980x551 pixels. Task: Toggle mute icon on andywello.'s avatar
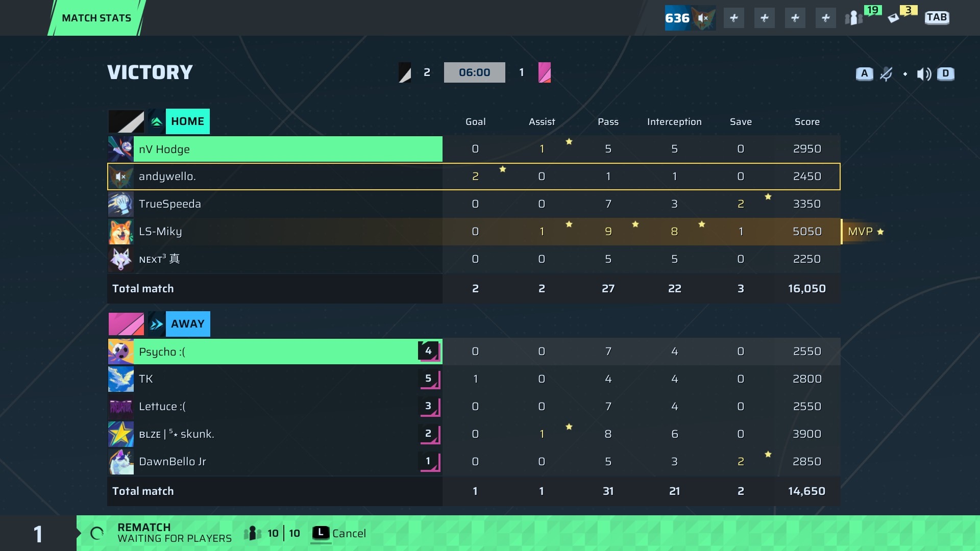[121, 177]
